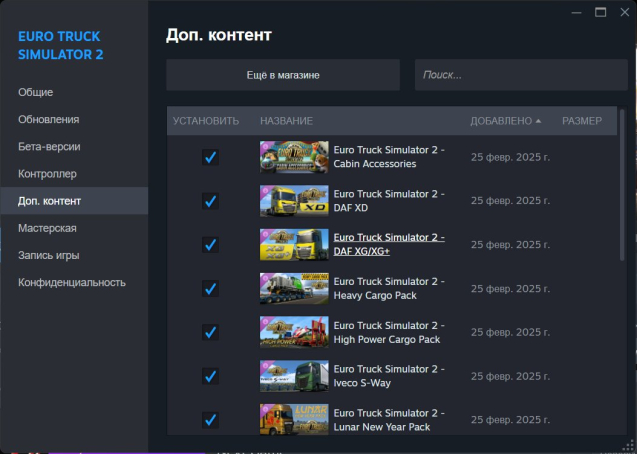Open Euro Truck Simulator 2 - Iveco S-Way link
The width and height of the screenshot is (637, 454).
389,376
